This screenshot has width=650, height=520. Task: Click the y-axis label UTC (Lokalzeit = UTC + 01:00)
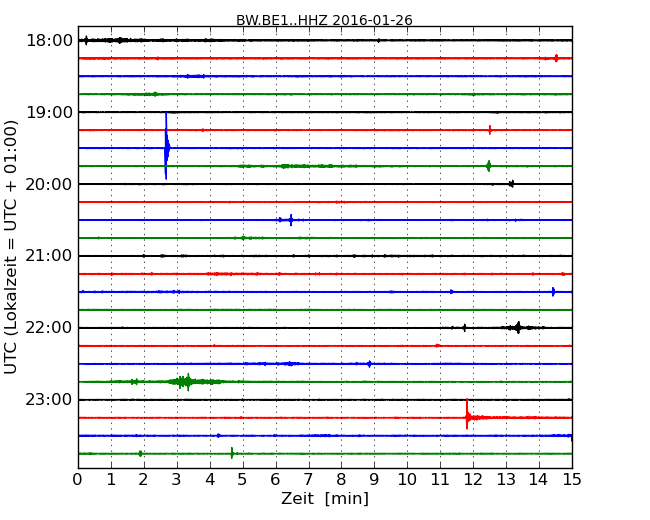coord(11,247)
